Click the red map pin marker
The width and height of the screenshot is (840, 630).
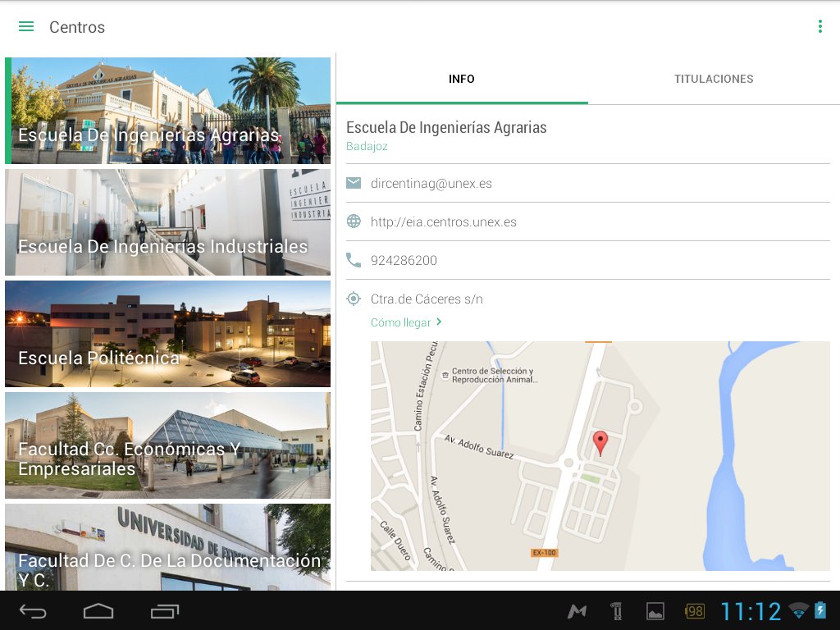[x=600, y=444]
